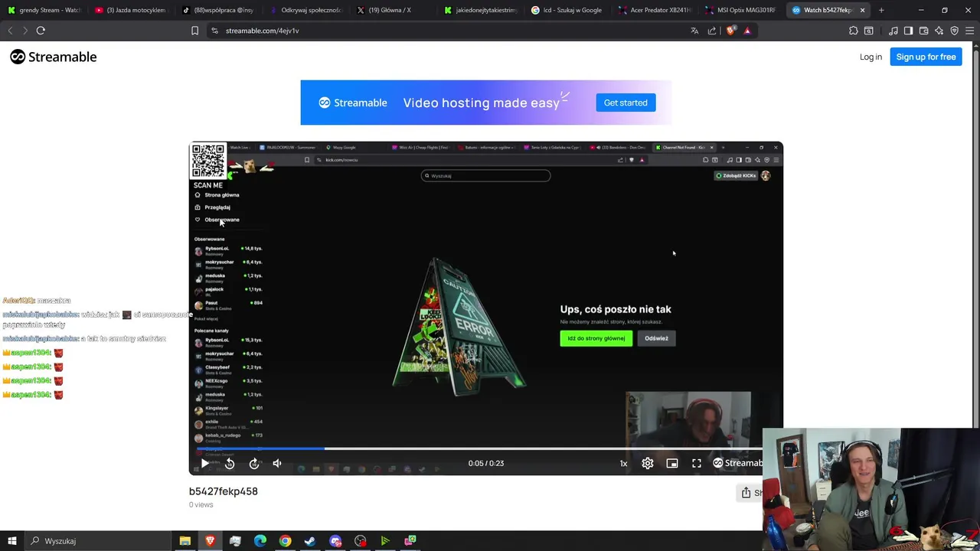This screenshot has height=551, width=980.
Task: Switch to Jazda motocyklem YouTube tab
Action: (132, 10)
